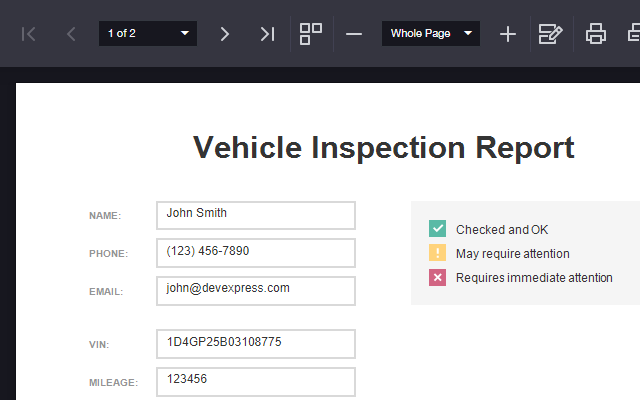640x400 pixels.
Task: Zoom out with the minus icon
Action: coord(354,34)
